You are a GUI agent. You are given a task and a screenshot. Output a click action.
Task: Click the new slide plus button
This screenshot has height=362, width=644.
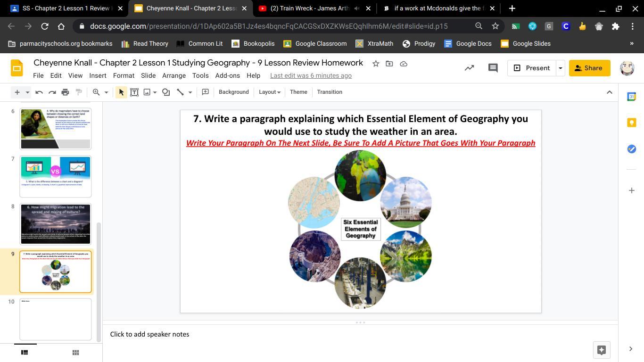[17, 92]
